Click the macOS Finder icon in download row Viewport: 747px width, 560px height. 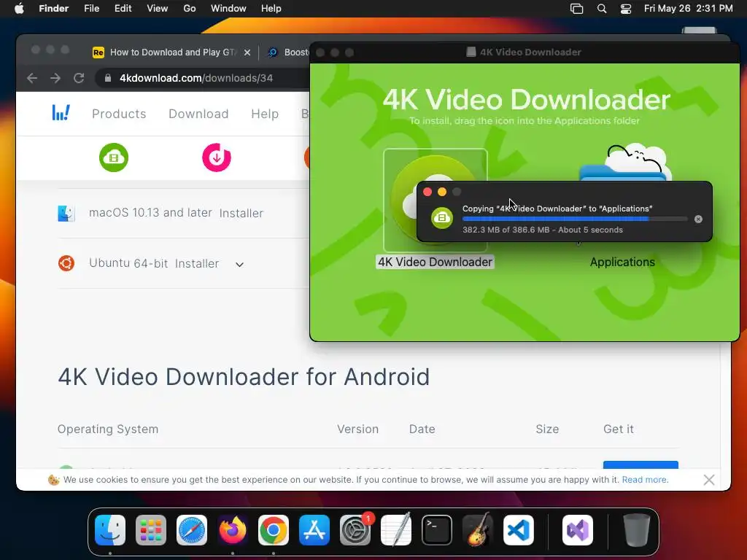pyautogui.click(x=66, y=214)
